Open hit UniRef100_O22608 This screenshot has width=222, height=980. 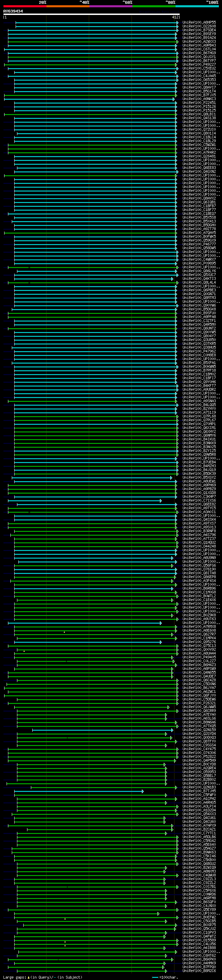point(199,26)
